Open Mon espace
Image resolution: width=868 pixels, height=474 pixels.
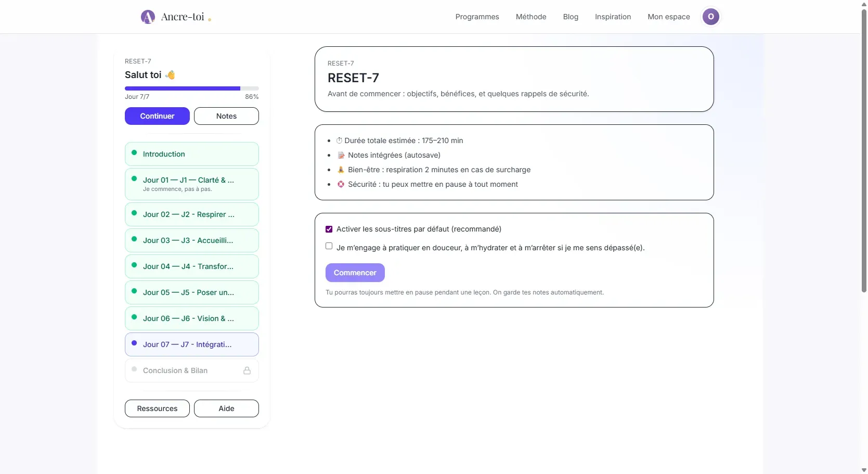(668, 16)
